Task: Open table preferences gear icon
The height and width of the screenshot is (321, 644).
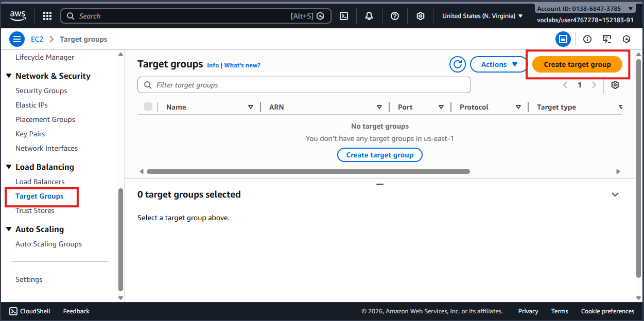Action: click(x=615, y=85)
